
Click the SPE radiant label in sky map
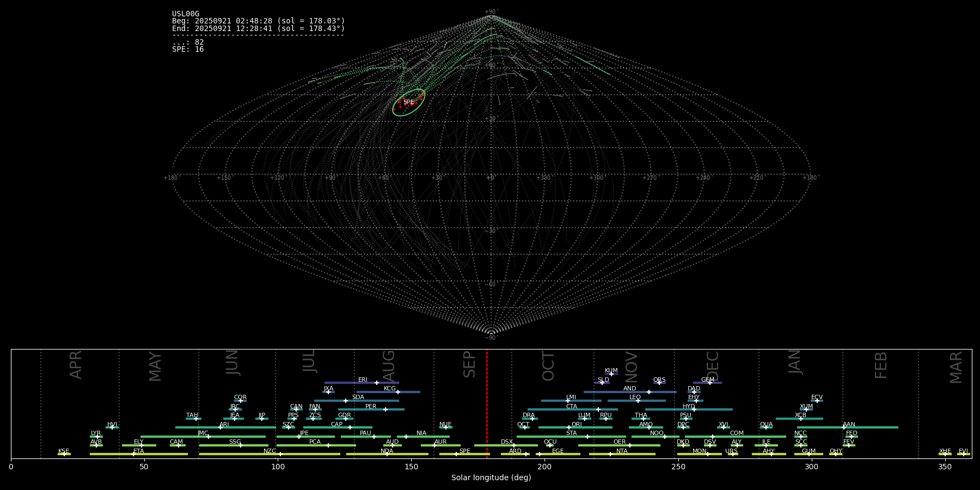[408, 102]
